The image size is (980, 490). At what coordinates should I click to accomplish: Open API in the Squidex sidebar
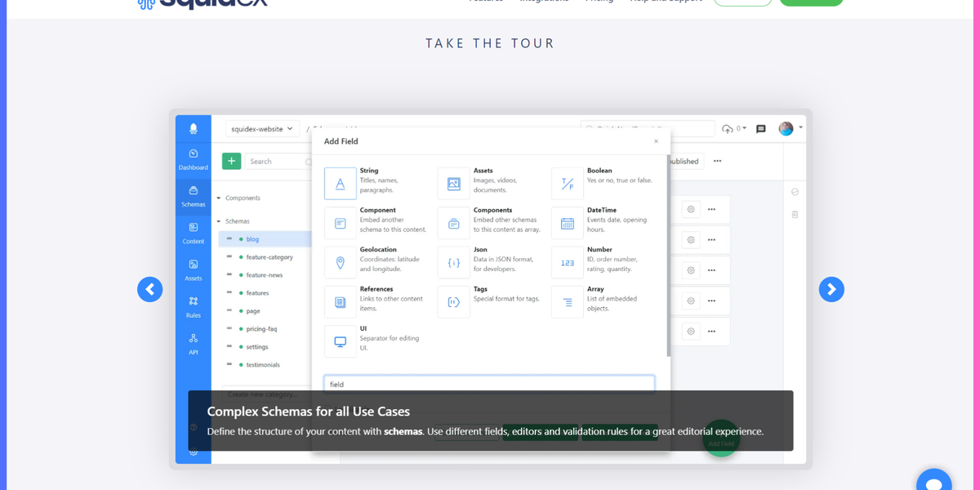(x=194, y=344)
